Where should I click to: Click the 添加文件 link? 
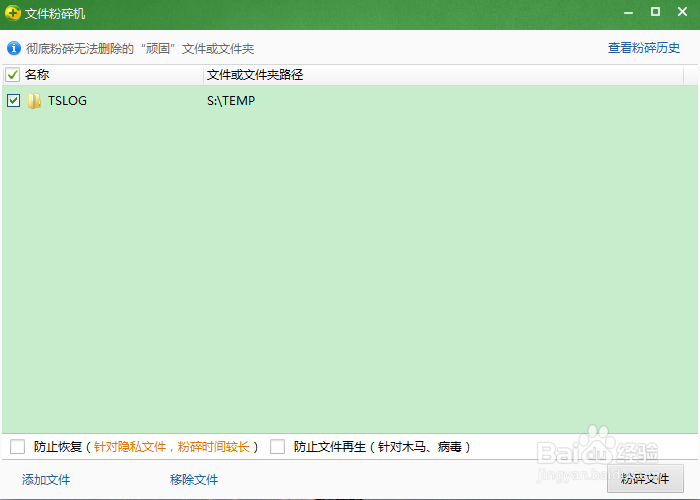pos(46,479)
